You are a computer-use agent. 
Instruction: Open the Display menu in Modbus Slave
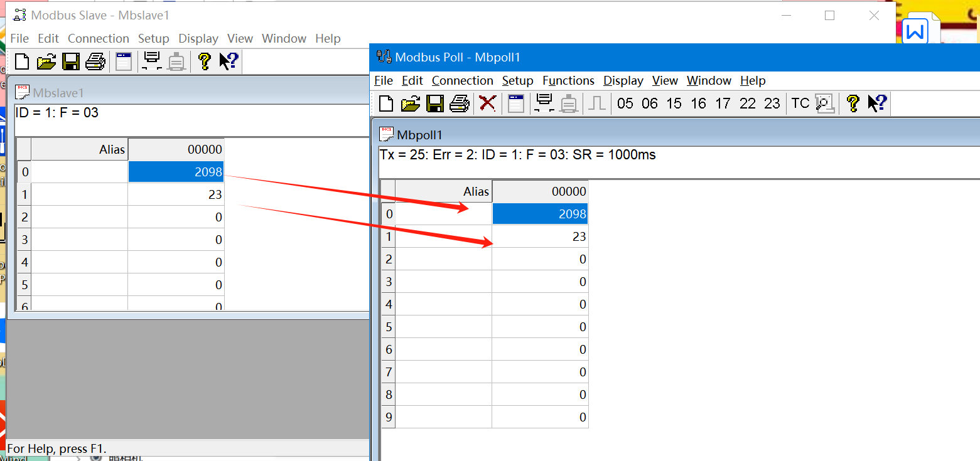[x=198, y=38]
